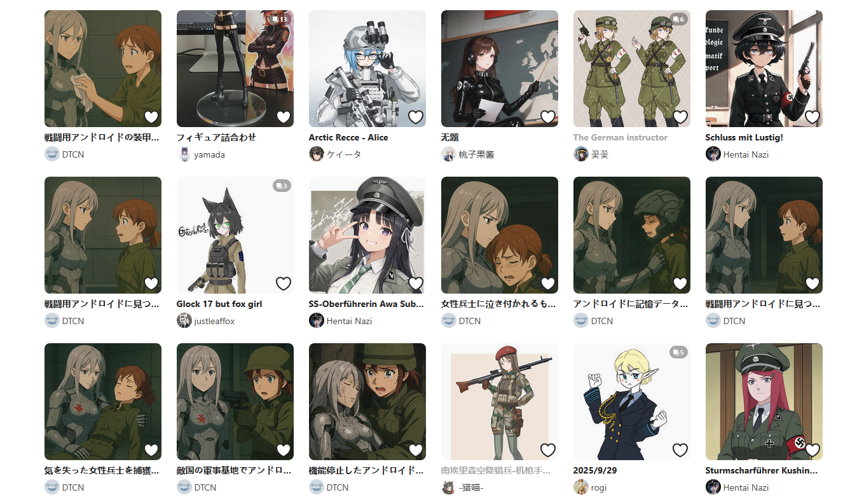Like the フィギュア詰合わせ figure photo
This screenshot has height=504, width=850.
pyautogui.click(x=284, y=117)
